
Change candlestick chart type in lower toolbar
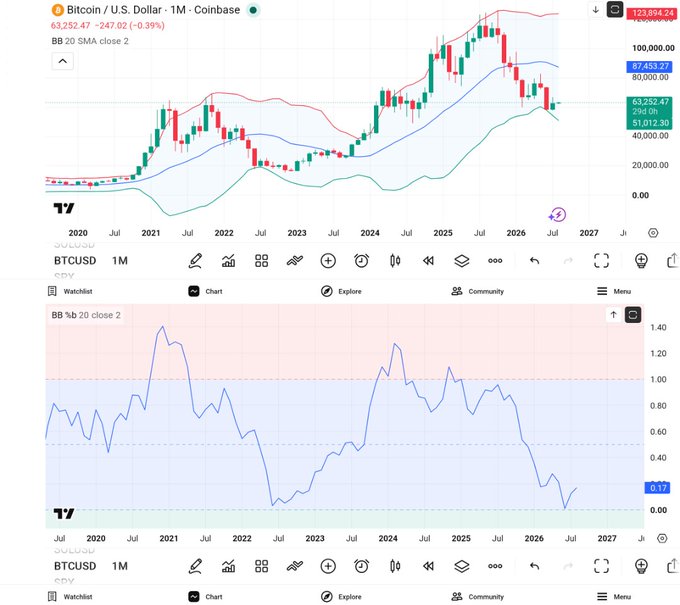[x=395, y=566]
